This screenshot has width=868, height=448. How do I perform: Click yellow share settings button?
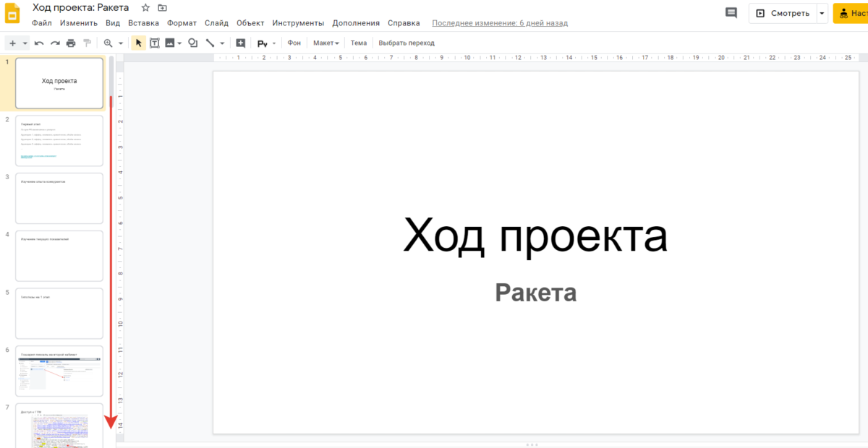coord(851,13)
